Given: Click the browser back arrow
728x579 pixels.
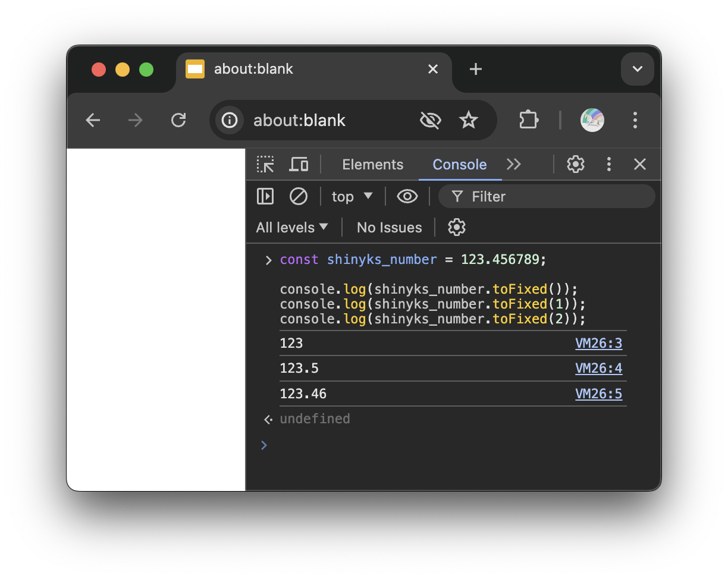Looking at the screenshot, I should (x=93, y=121).
